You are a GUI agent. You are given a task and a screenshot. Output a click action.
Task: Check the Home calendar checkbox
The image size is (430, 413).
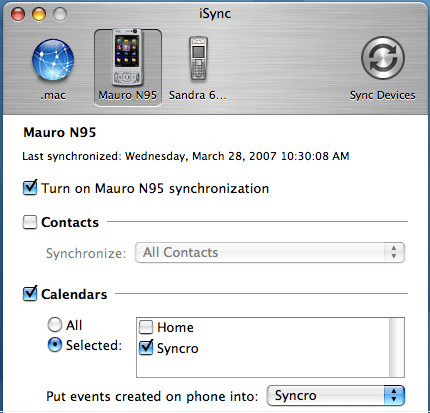click(x=146, y=327)
